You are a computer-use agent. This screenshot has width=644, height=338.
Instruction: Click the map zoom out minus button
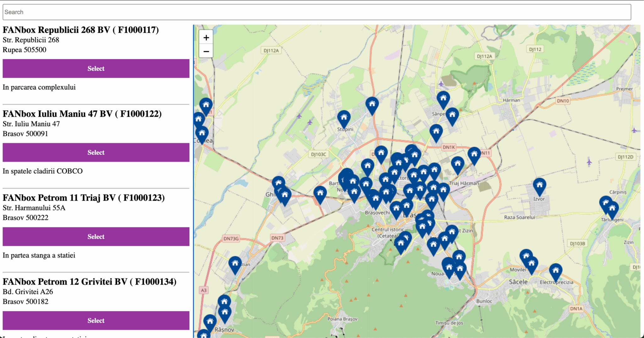206,51
